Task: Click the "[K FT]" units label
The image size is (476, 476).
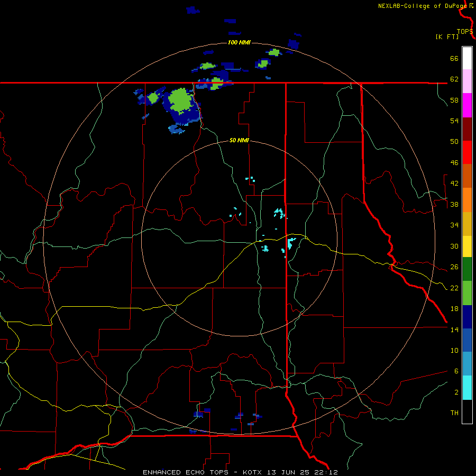Action: [x=447, y=36]
